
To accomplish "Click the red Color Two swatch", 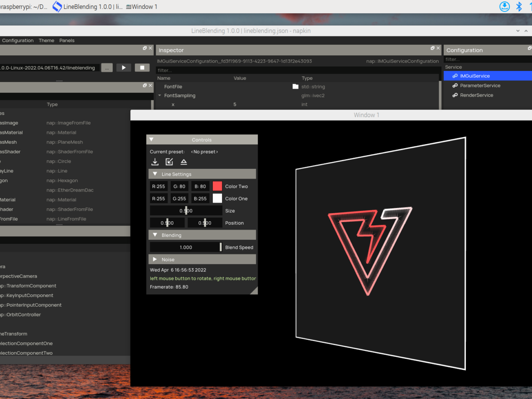I will tap(217, 186).
